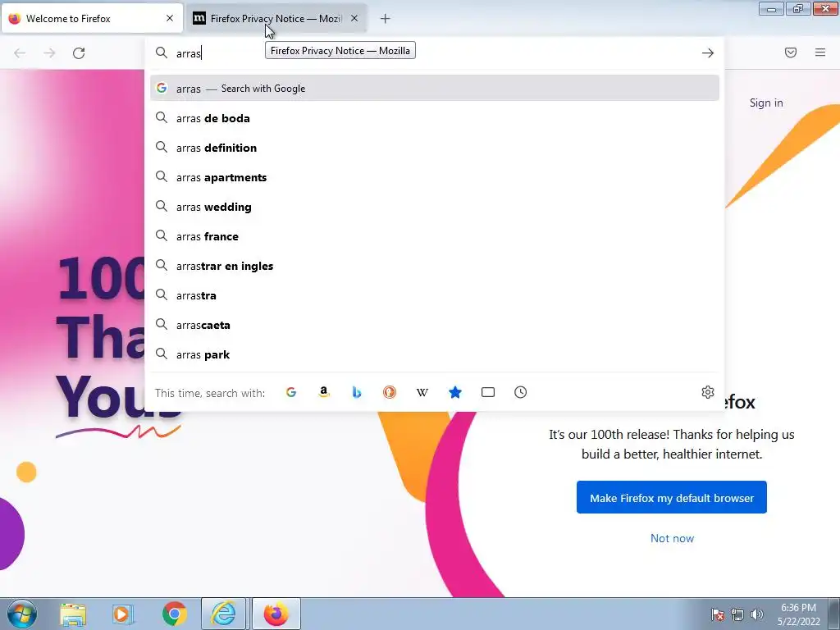
Task: Open search settings gear
Action: (x=708, y=392)
